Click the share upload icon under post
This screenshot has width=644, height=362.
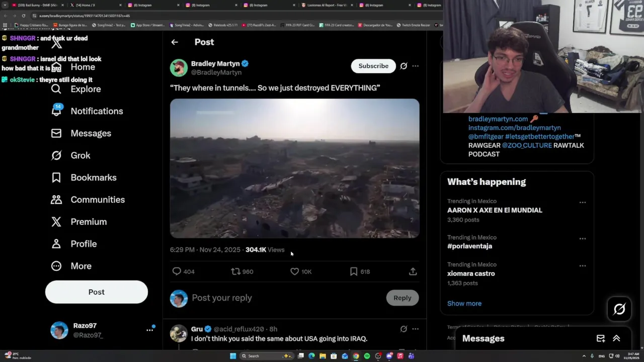tap(413, 271)
